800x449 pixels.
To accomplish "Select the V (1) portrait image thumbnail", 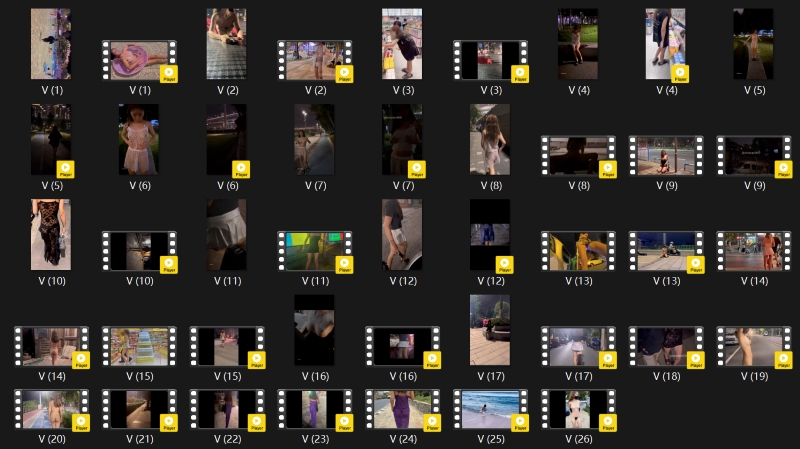I will pos(51,44).
